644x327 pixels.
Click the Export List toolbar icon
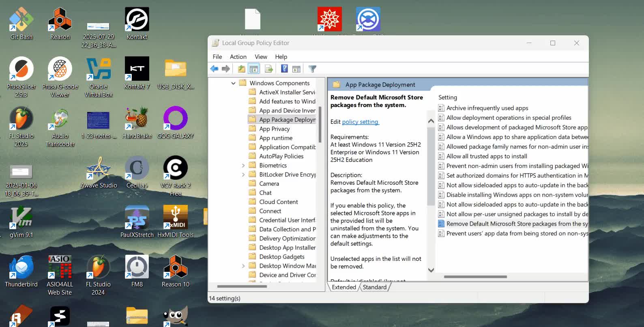pyautogui.click(x=269, y=69)
